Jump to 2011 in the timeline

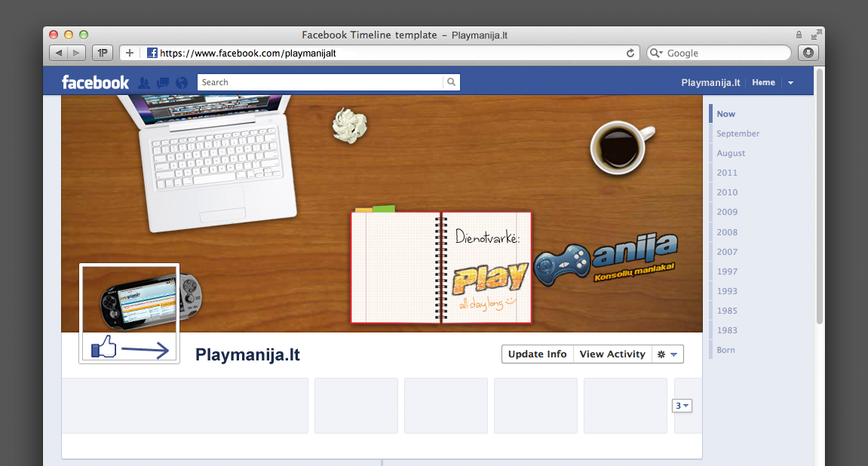coord(727,173)
